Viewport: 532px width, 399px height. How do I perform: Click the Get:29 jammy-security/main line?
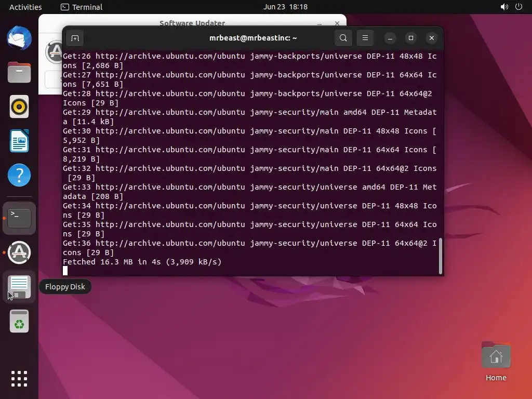click(250, 117)
